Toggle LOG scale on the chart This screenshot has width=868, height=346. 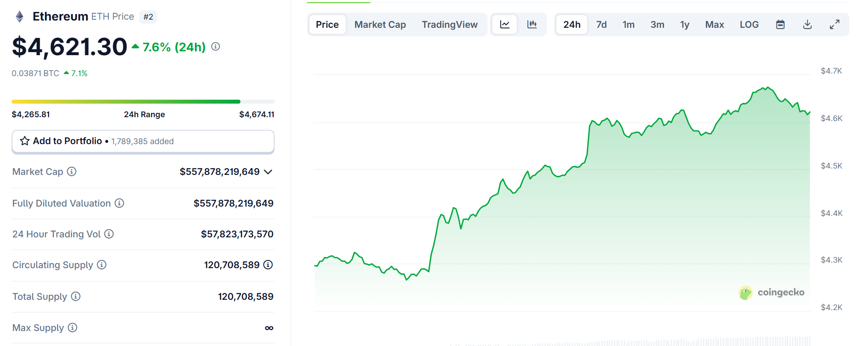tap(750, 24)
